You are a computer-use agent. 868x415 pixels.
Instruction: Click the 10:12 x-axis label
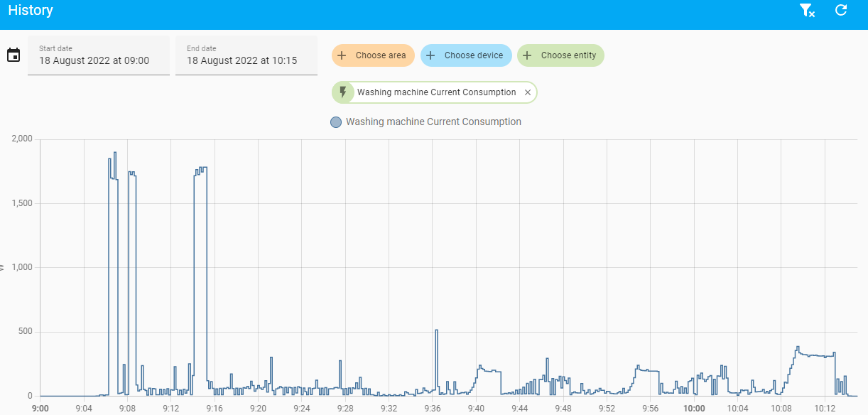(x=825, y=409)
